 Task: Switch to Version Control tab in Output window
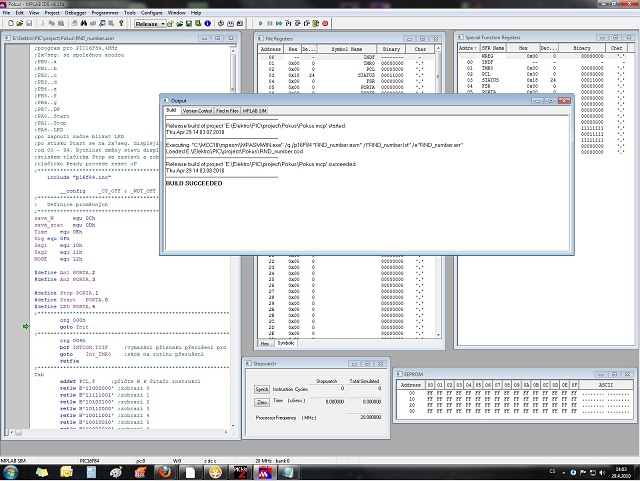coord(197,111)
